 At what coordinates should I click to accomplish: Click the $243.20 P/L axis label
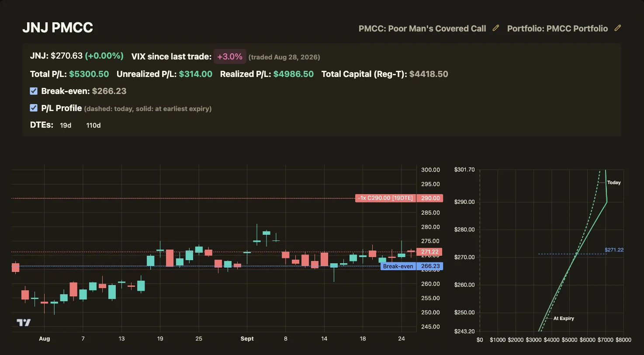[x=464, y=331]
